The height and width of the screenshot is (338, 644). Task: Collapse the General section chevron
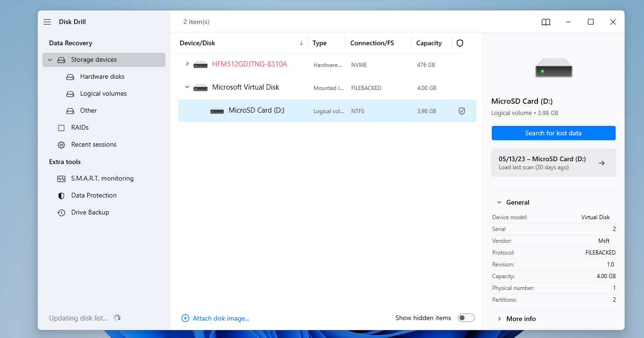click(x=499, y=202)
